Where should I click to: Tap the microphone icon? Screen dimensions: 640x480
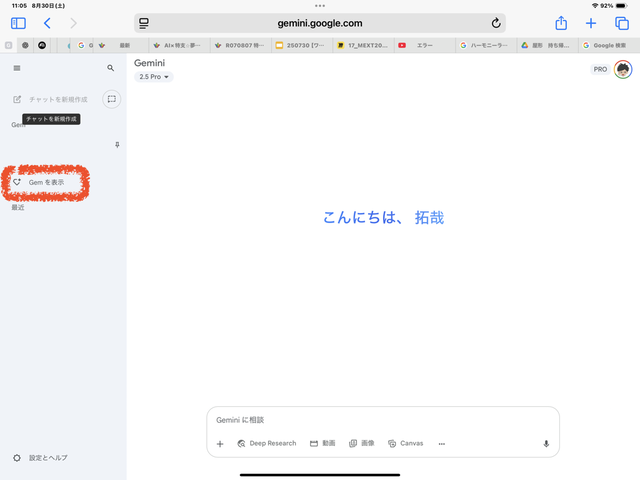pos(546,444)
